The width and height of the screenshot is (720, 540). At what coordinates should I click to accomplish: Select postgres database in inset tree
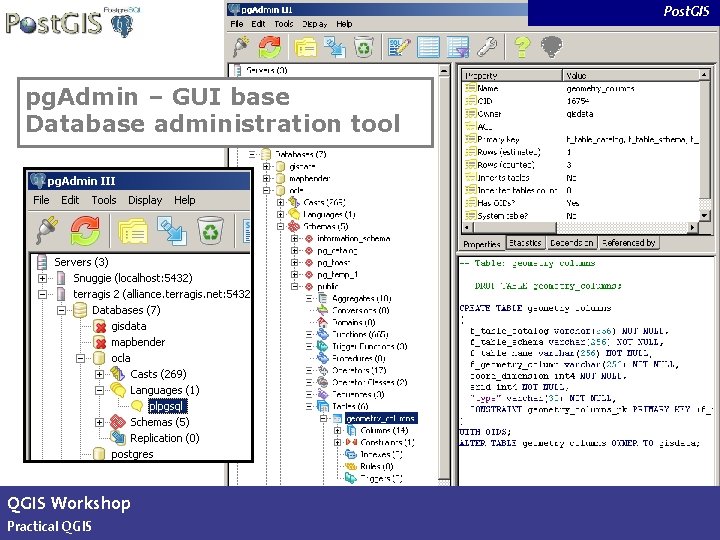pos(132,454)
